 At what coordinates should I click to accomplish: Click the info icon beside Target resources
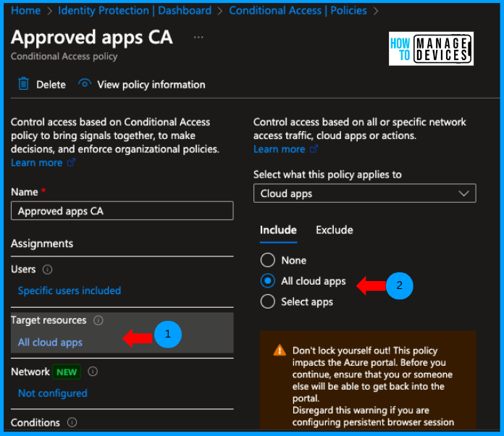click(98, 320)
